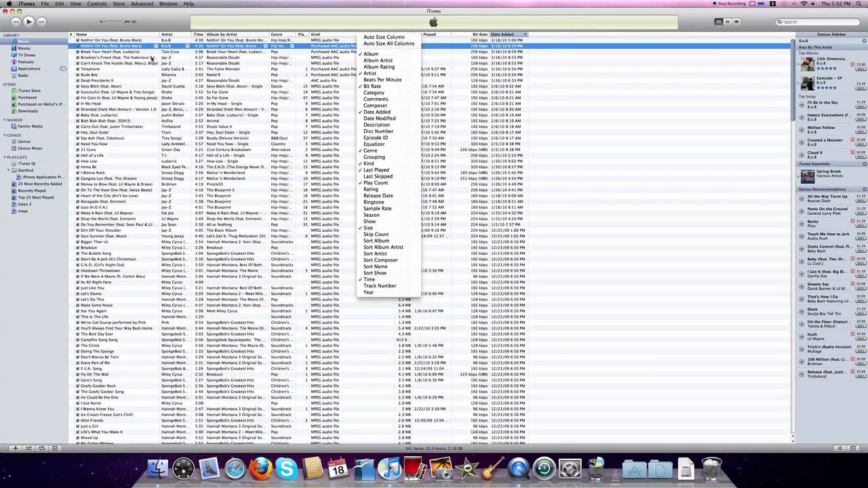The image size is (868, 488).
Task: Open Purchased playlist under Store
Action: click(x=27, y=98)
